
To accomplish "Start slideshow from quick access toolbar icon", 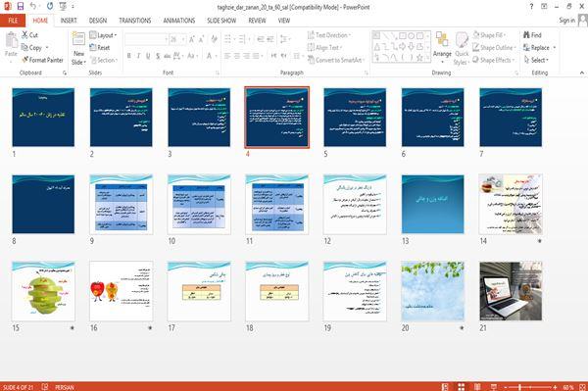I will pos(63,7).
